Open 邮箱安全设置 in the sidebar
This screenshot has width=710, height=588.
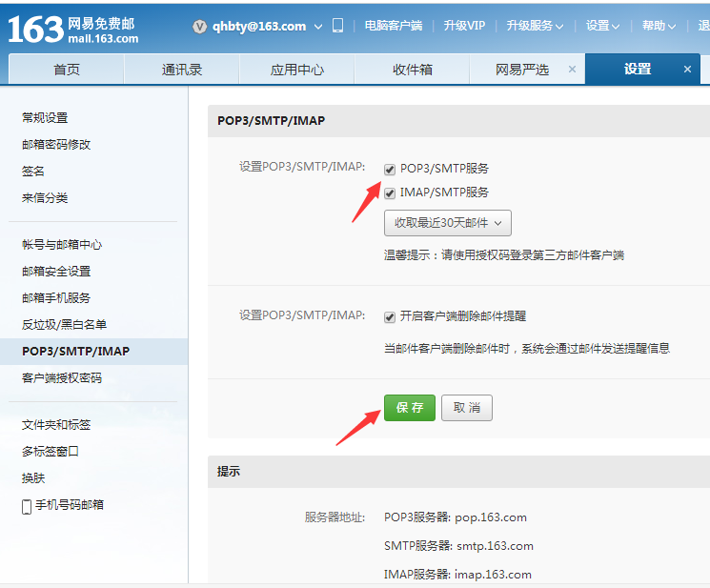click(56, 272)
